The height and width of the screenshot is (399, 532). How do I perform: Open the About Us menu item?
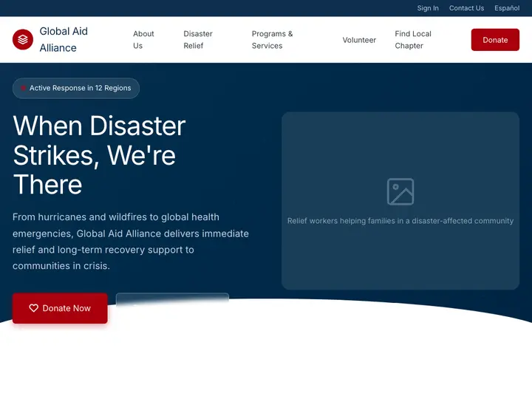pyautogui.click(x=143, y=40)
